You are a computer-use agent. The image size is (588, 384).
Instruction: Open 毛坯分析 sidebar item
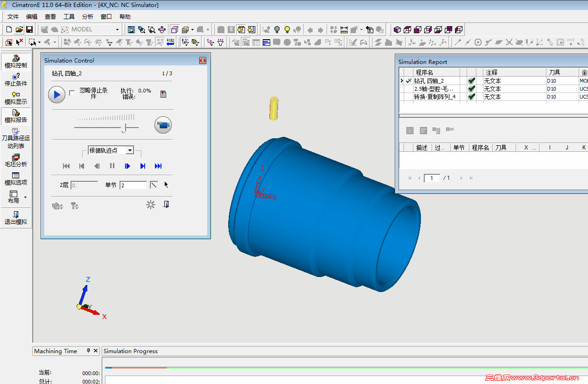(x=16, y=160)
